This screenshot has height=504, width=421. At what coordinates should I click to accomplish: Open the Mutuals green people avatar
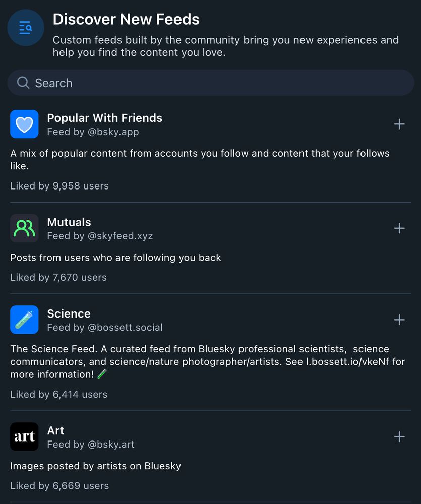24,228
